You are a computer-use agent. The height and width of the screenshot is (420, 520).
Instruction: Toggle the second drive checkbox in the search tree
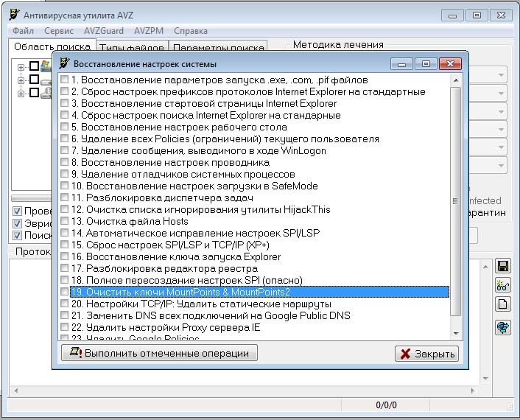click(34, 80)
